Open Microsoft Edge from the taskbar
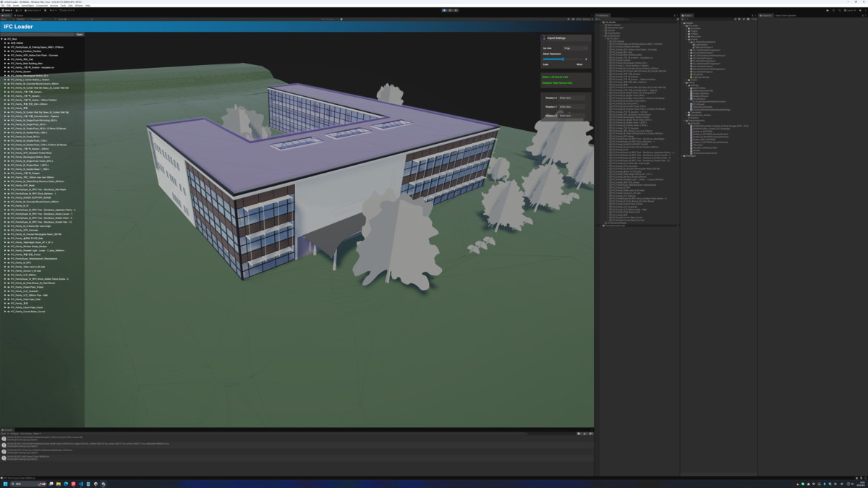The image size is (868, 488). click(x=66, y=484)
